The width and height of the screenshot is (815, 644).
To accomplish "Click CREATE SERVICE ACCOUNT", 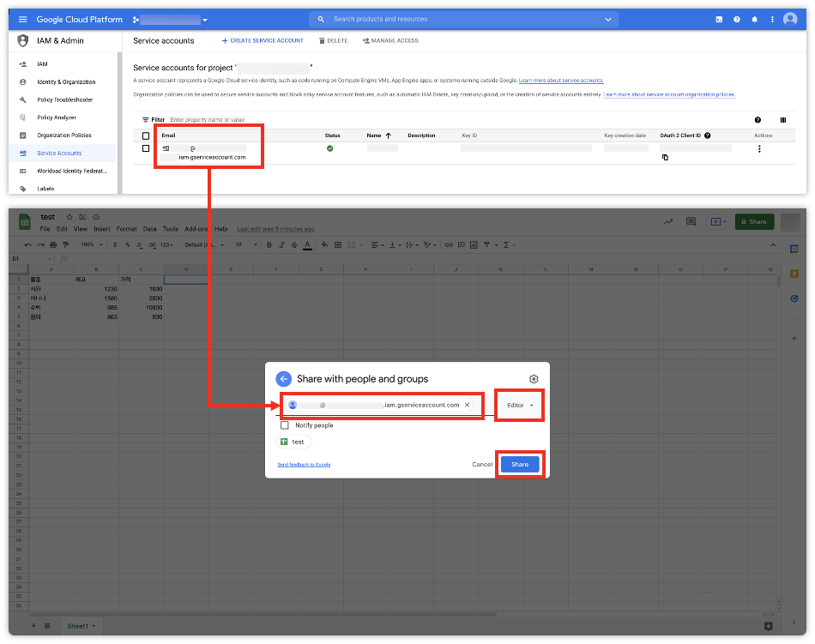I will 263,40.
